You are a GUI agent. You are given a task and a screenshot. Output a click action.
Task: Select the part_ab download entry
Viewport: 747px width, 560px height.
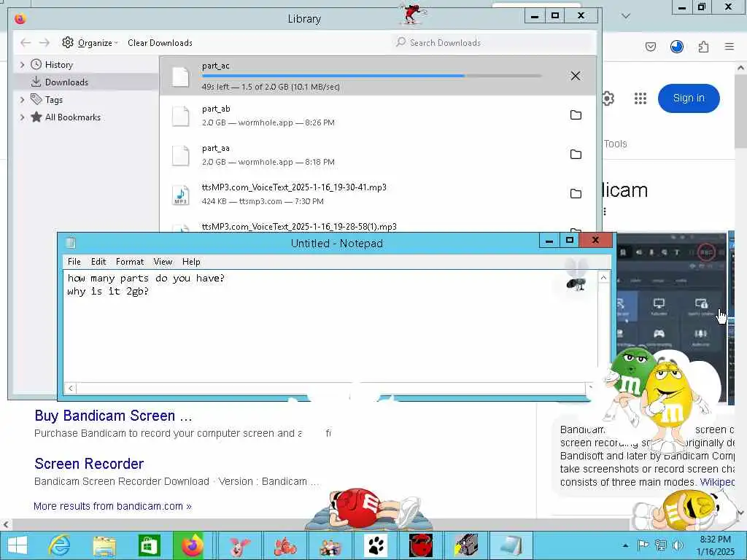pyautogui.click(x=377, y=115)
